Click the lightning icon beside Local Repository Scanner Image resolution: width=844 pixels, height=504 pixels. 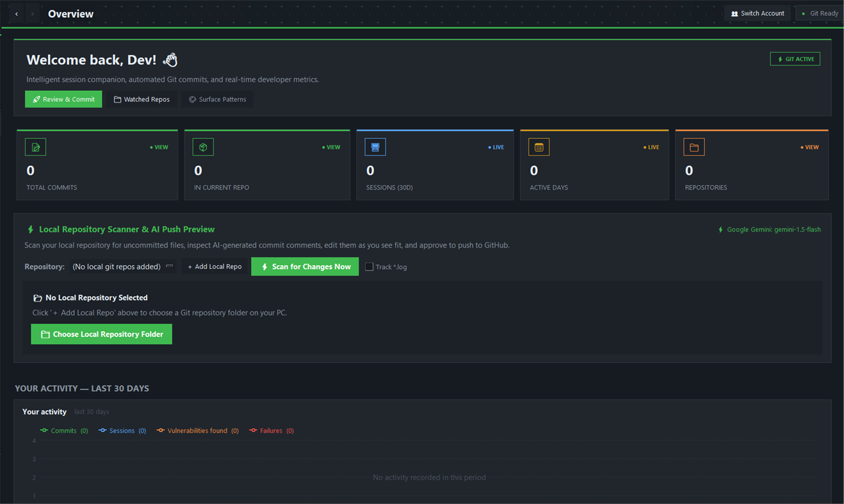30,229
